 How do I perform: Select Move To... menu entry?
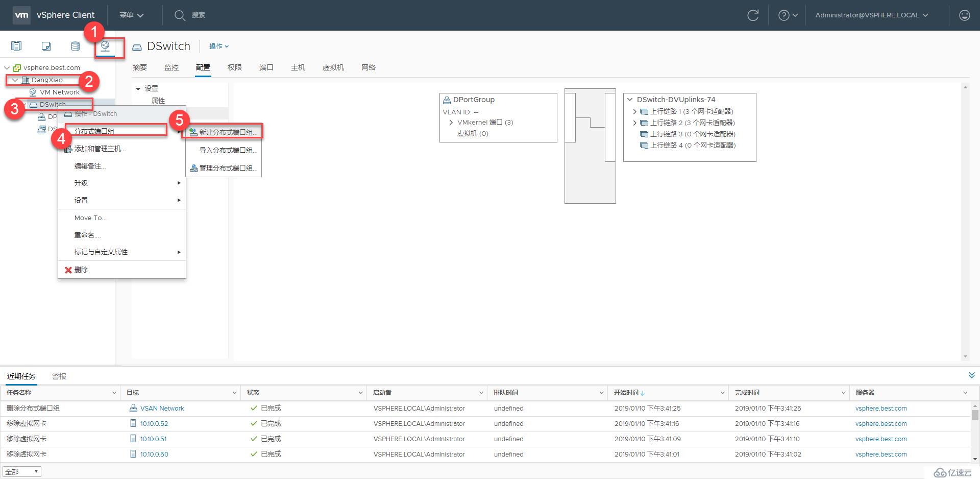point(122,218)
